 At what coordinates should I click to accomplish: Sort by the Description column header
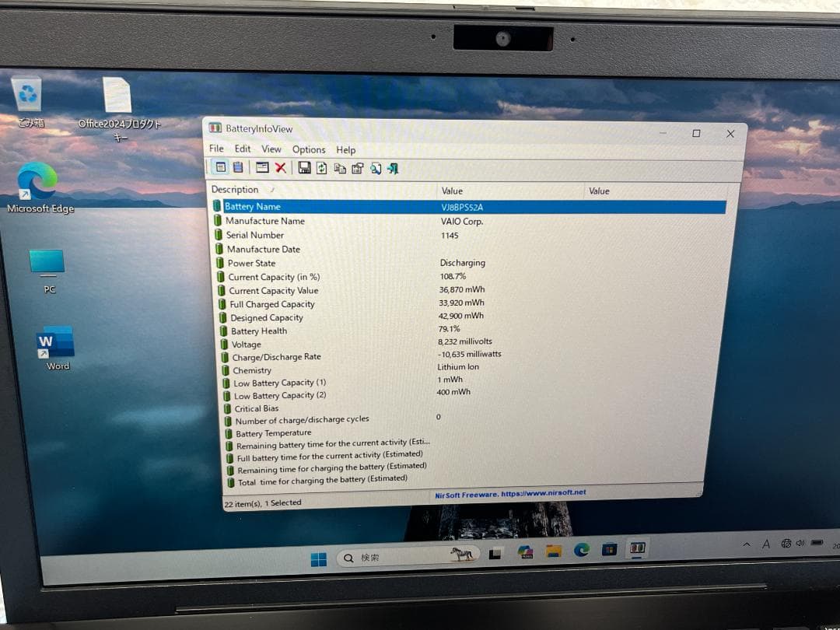[x=235, y=190]
